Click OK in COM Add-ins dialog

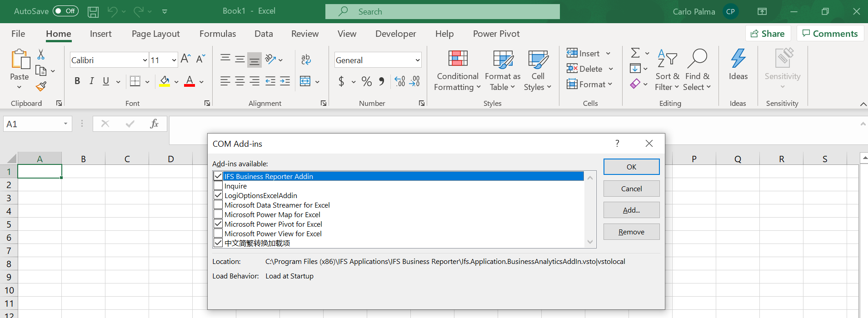pos(631,167)
